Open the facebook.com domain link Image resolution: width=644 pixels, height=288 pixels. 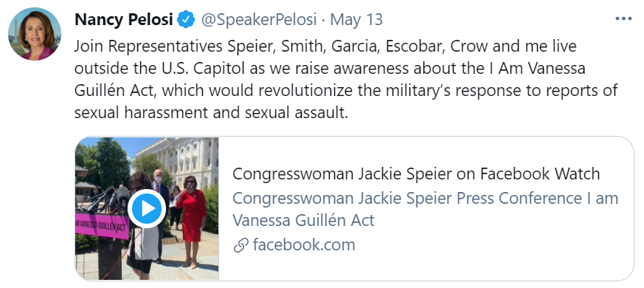(304, 245)
